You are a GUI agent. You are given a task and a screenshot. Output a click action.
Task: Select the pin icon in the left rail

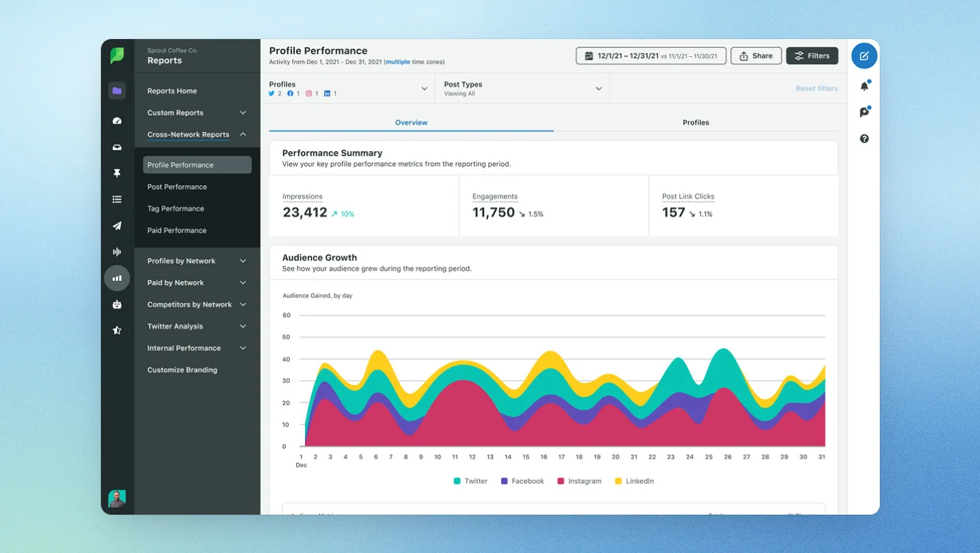[117, 173]
